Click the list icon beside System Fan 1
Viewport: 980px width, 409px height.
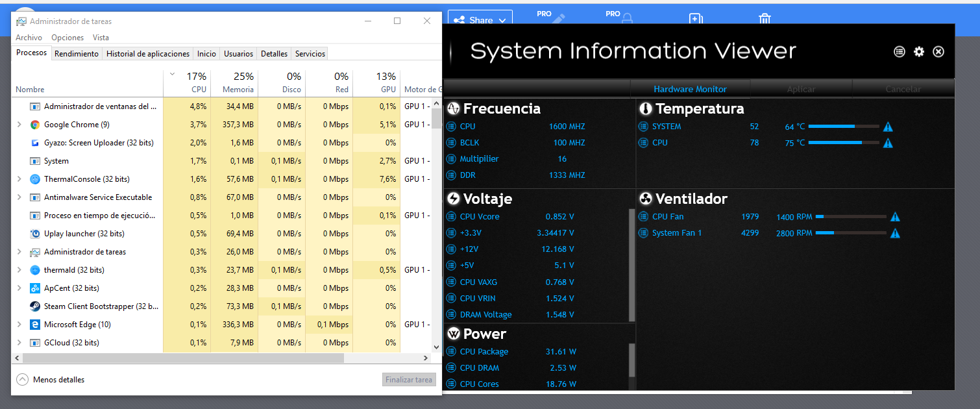pyautogui.click(x=644, y=233)
